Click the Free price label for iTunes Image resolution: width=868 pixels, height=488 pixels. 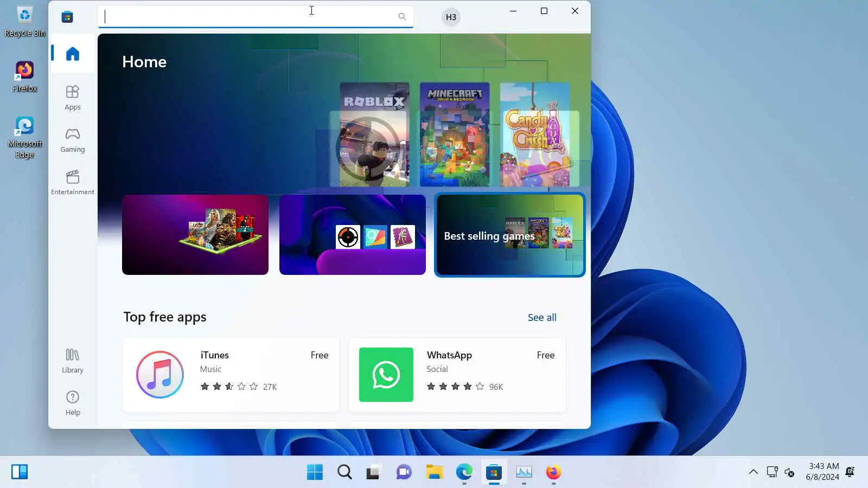[320, 355]
